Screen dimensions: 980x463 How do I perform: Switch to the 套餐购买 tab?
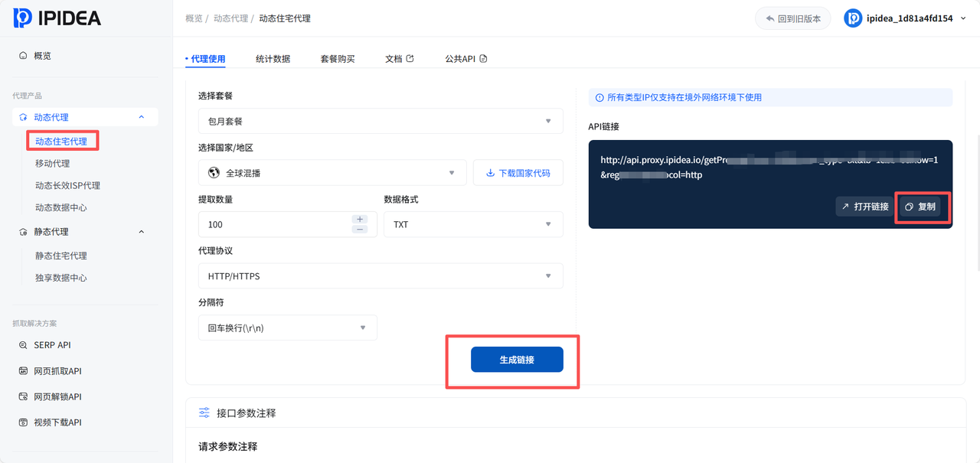[338, 59]
